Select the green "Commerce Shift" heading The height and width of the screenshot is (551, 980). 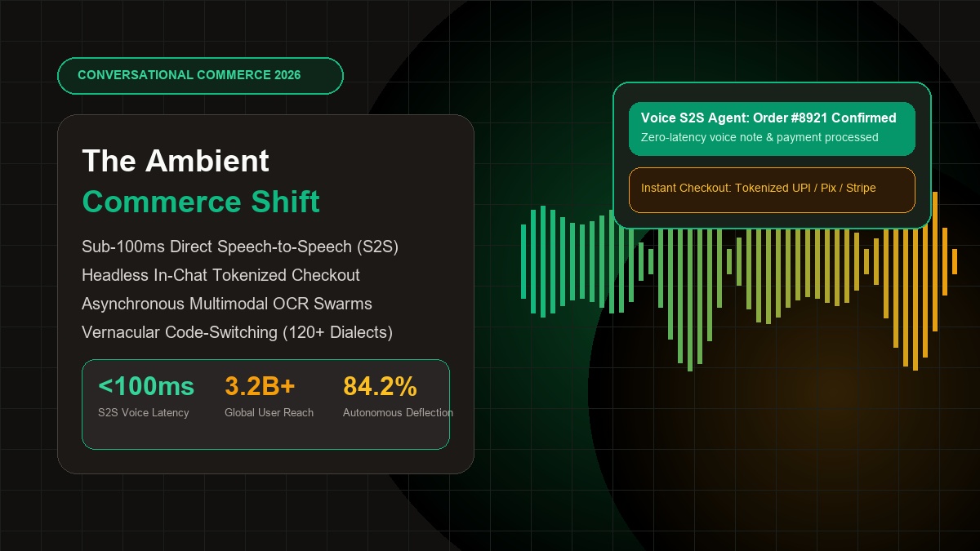tap(201, 202)
